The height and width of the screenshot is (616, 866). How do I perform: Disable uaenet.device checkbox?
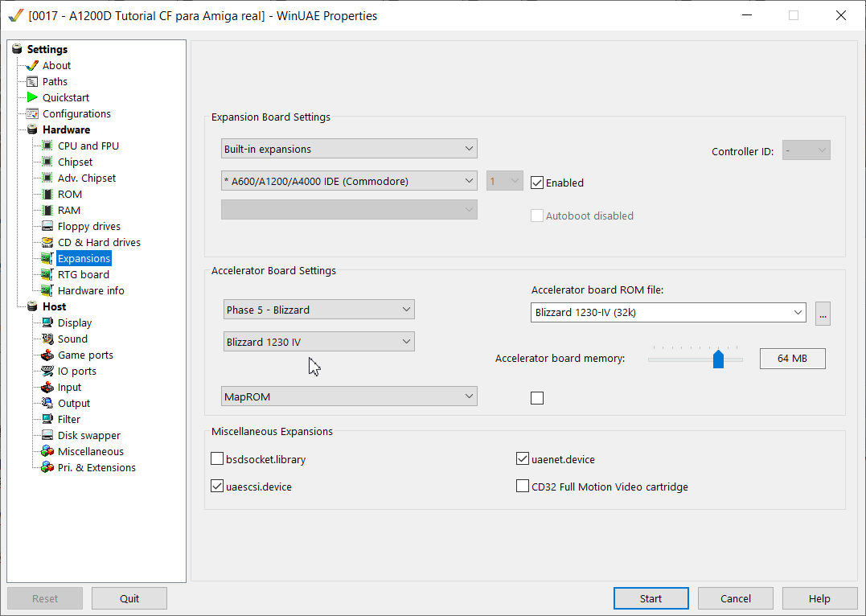tap(523, 458)
